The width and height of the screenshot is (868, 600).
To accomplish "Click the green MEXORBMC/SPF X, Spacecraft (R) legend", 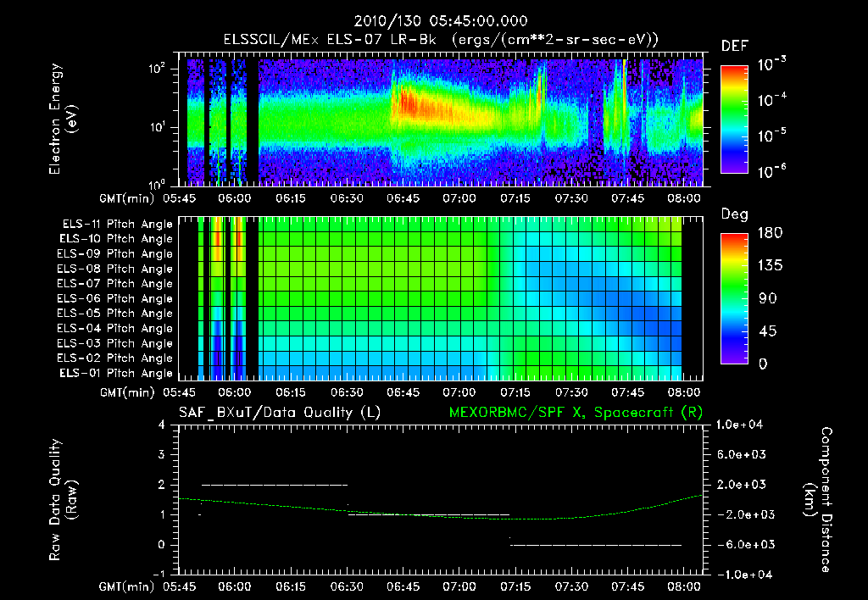I will (576, 413).
